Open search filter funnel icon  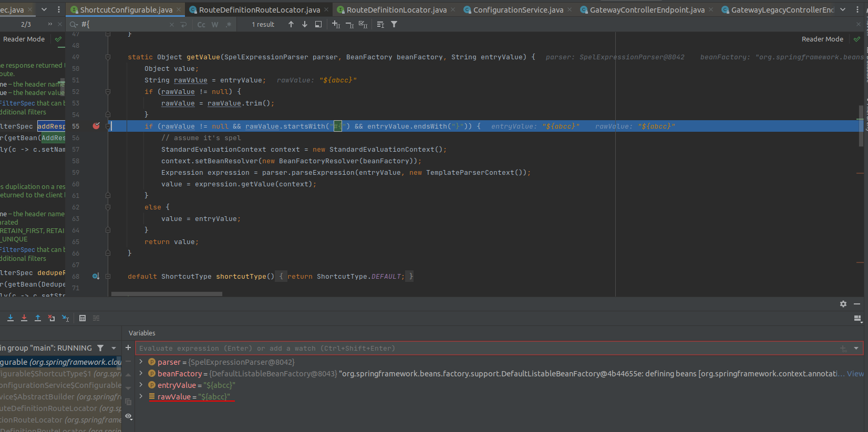(x=394, y=24)
